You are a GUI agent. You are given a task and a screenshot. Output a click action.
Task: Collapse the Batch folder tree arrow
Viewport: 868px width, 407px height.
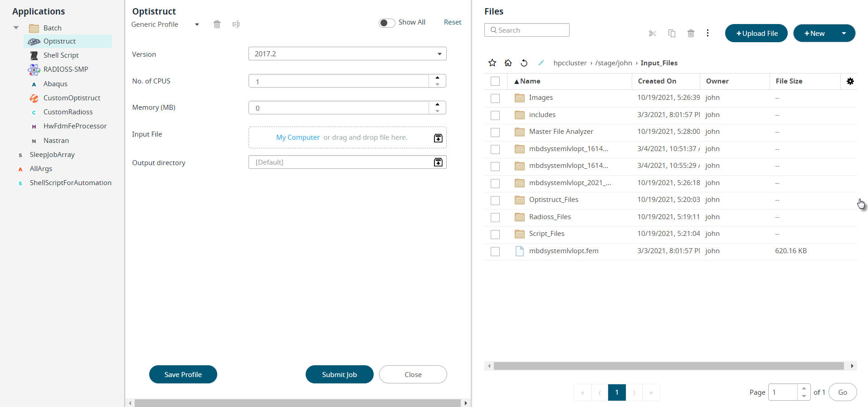tap(16, 28)
